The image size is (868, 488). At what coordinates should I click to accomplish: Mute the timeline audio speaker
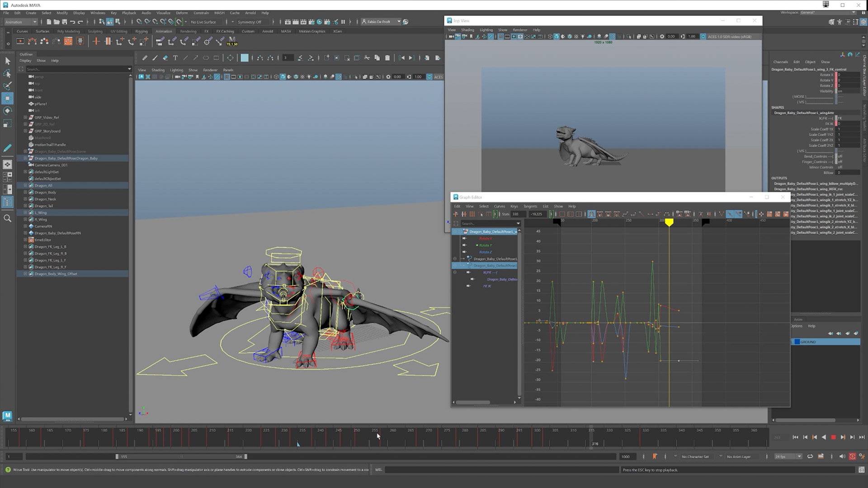[842, 456]
